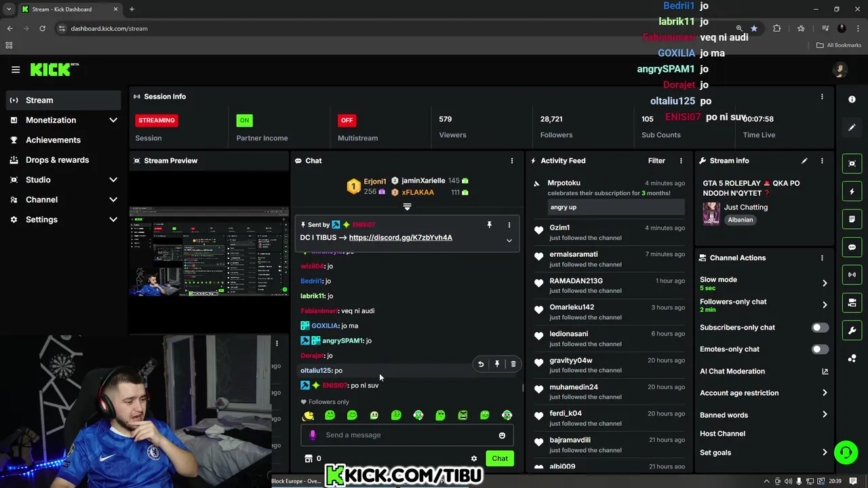
Task: Focus the Send a message field
Action: pos(407,435)
